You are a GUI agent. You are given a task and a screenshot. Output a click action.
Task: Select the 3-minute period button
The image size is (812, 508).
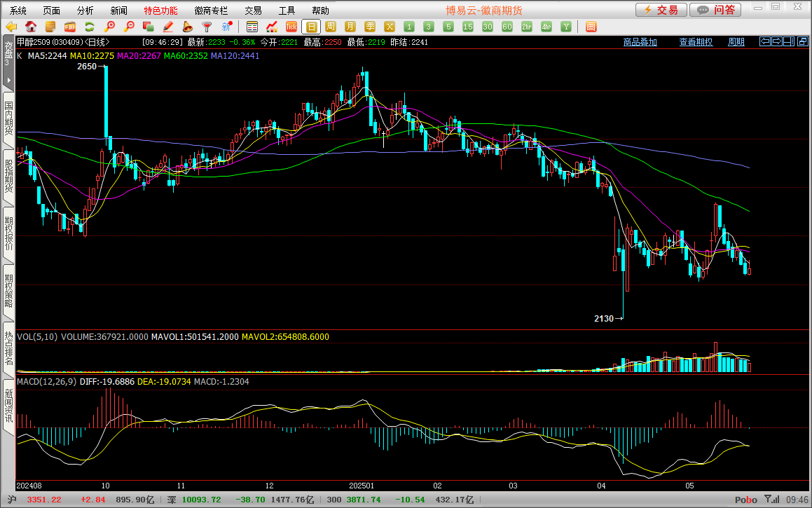pyautogui.click(x=428, y=27)
